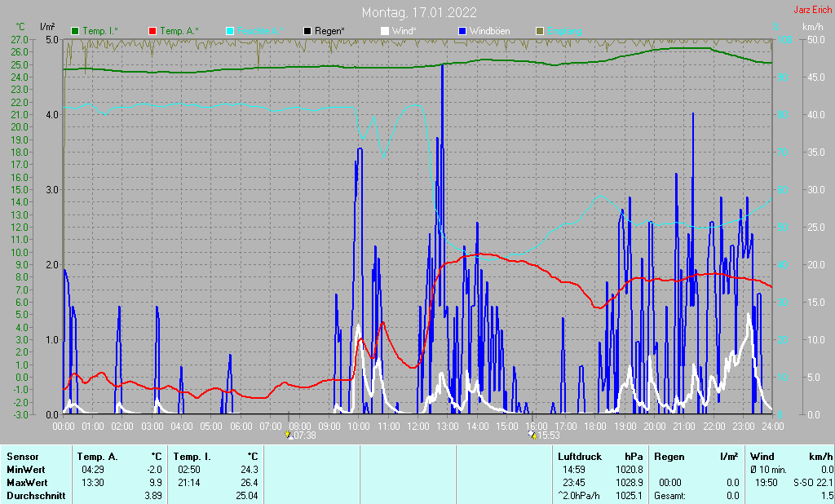Click the maximum pressure '1028.9'
835x504 pixels.
point(629,483)
